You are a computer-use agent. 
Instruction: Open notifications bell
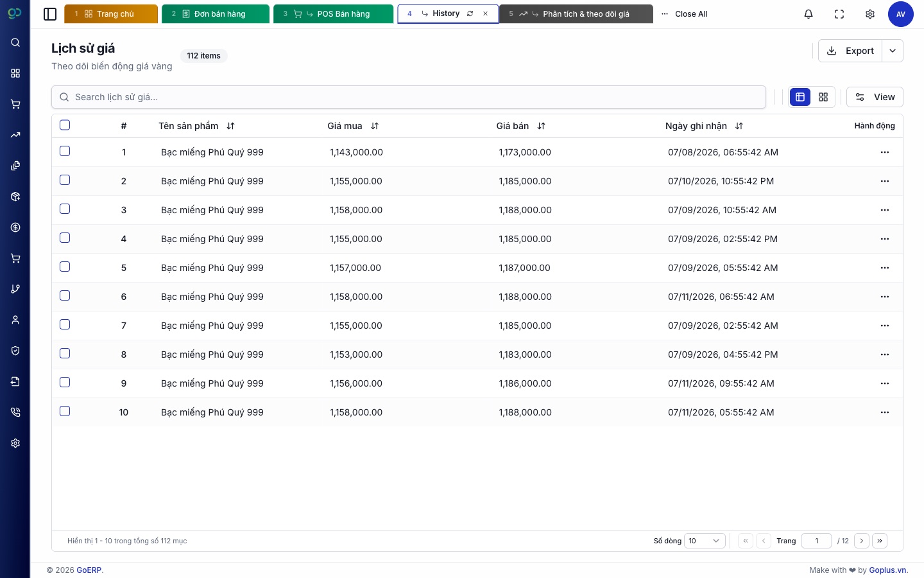[809, 14]
